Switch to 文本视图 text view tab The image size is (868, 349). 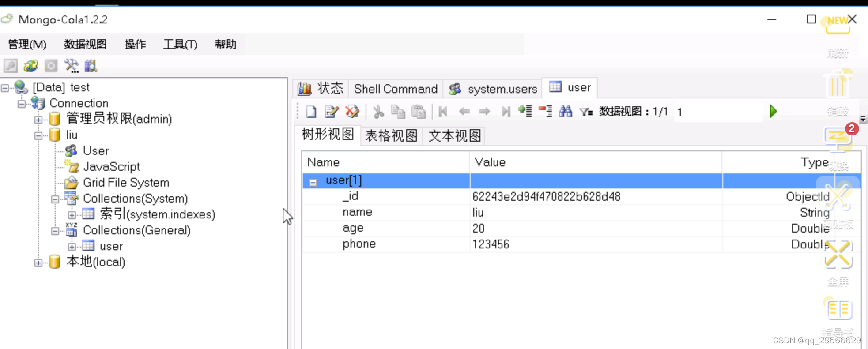click(x=454, y=135)
